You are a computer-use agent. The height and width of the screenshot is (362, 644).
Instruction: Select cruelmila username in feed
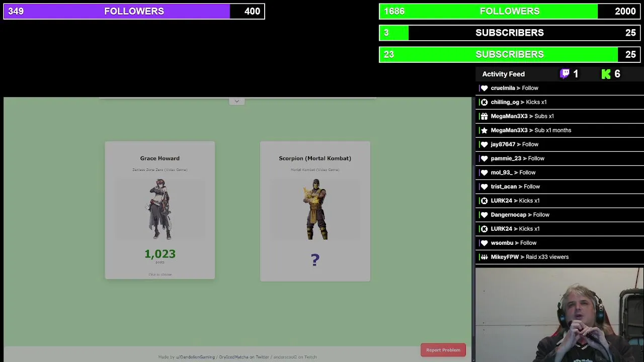[503, 88]
